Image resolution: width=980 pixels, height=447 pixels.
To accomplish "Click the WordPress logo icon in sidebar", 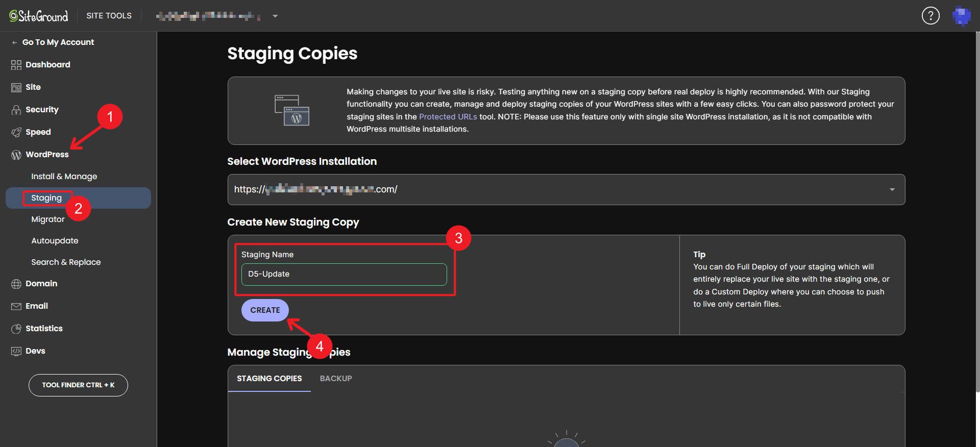I will tap(16, 155).
